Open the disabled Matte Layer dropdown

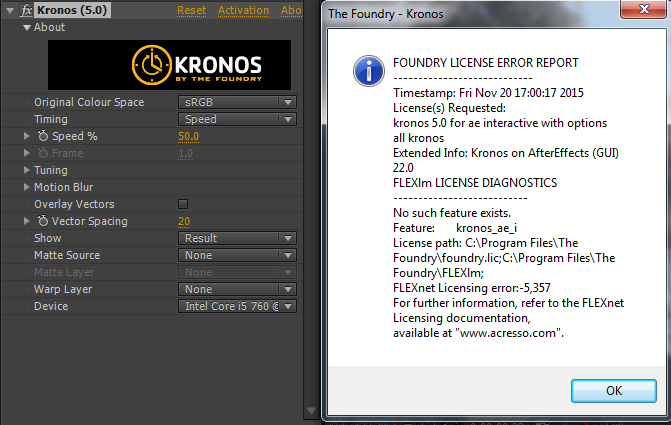237,272
